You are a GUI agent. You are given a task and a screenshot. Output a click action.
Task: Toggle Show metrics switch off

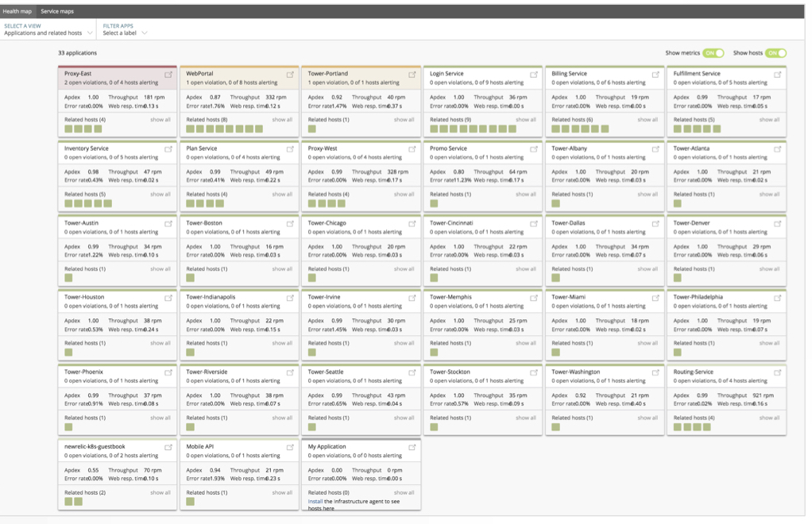pos(713,52)
